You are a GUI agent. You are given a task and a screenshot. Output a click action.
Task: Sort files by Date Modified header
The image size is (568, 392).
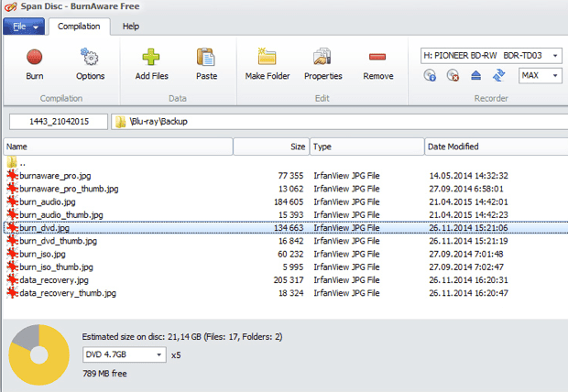point(496,147)
